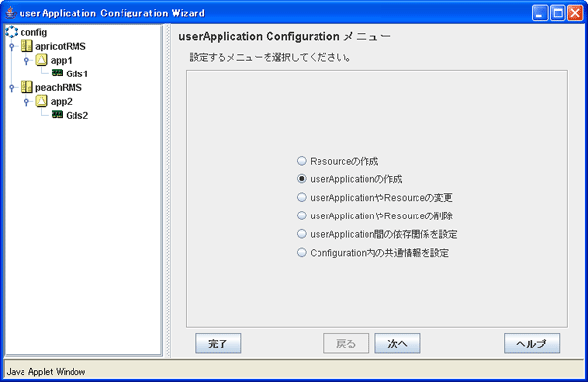Click the config root node icon

coord(12,32)
